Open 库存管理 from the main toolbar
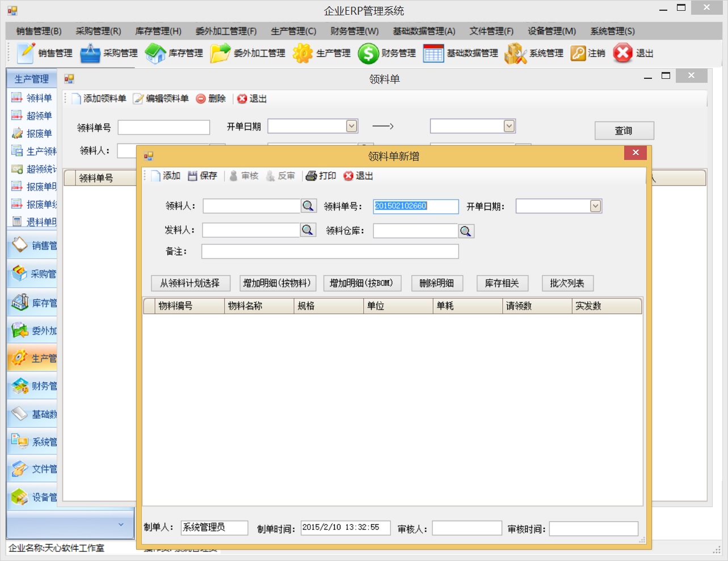This screenshot has height=561, width=728. [155, 53]
